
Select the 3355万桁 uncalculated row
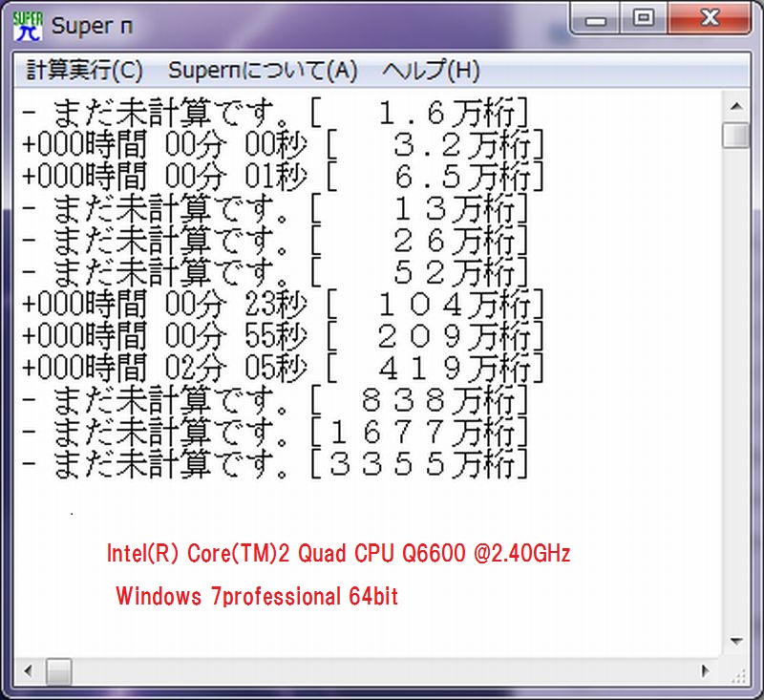[275, 464]
